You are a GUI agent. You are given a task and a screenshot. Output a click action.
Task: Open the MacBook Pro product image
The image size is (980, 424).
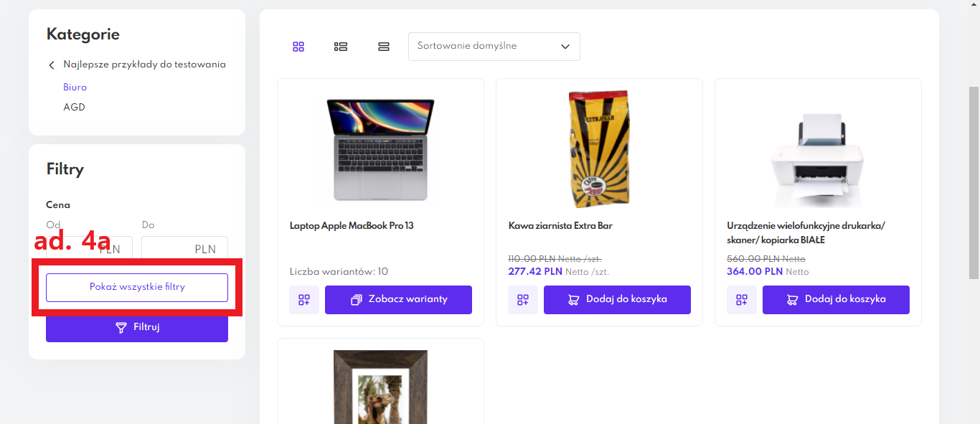tap(380, 150)
